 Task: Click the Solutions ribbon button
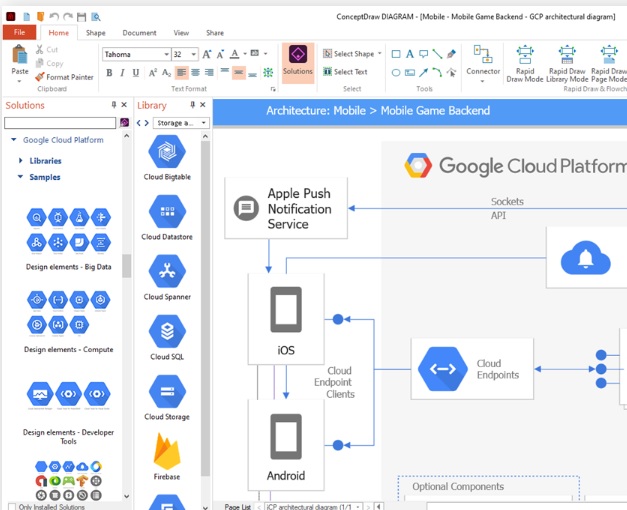(x=298, y=61)
